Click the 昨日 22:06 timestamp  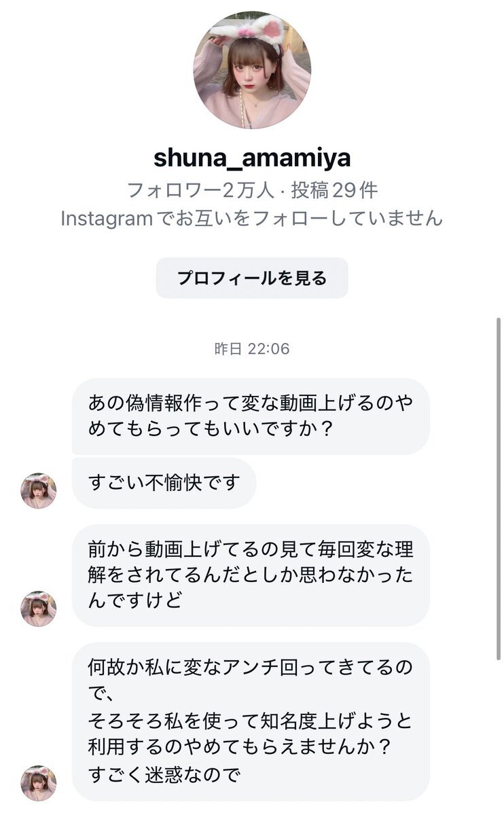pos(252,349)
